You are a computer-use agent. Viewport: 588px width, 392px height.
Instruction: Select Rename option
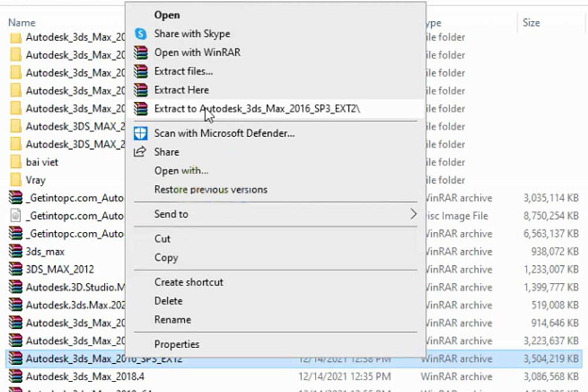point(172,319)
